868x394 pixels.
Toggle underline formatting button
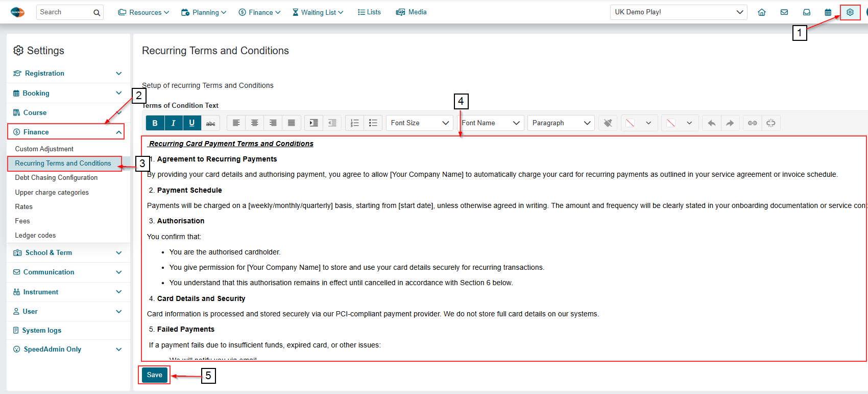click(x=192, y=123)
